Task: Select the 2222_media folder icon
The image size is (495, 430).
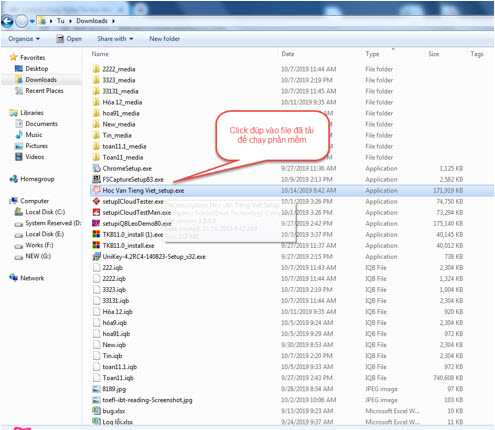Action: pyautogui.click(x=96, y=69)
